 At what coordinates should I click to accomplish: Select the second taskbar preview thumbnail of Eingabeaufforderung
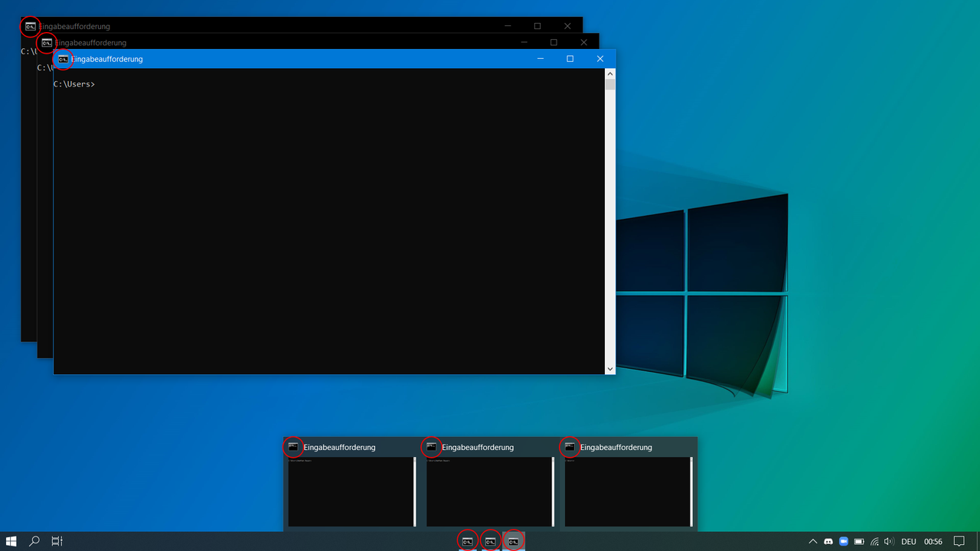[x=490, y=491]
